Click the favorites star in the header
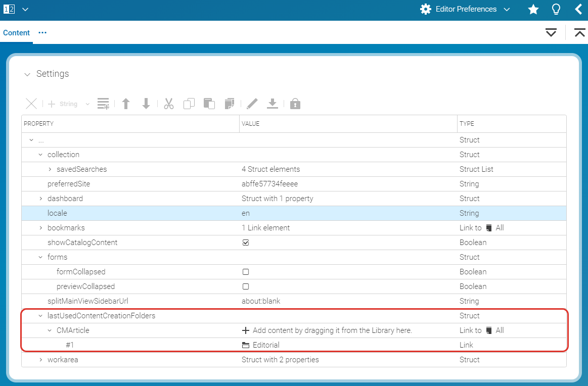Viewport: 588px width, 386px height. point(533,9)
